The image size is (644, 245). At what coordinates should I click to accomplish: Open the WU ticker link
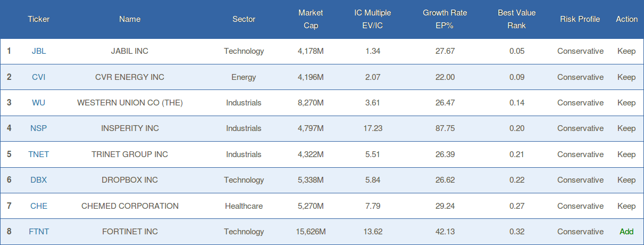click(x=39, y=103)
